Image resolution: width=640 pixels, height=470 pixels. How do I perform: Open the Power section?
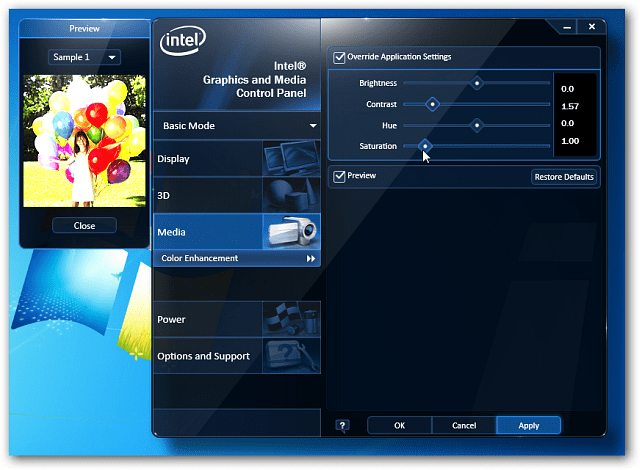[x=237, y=319]
